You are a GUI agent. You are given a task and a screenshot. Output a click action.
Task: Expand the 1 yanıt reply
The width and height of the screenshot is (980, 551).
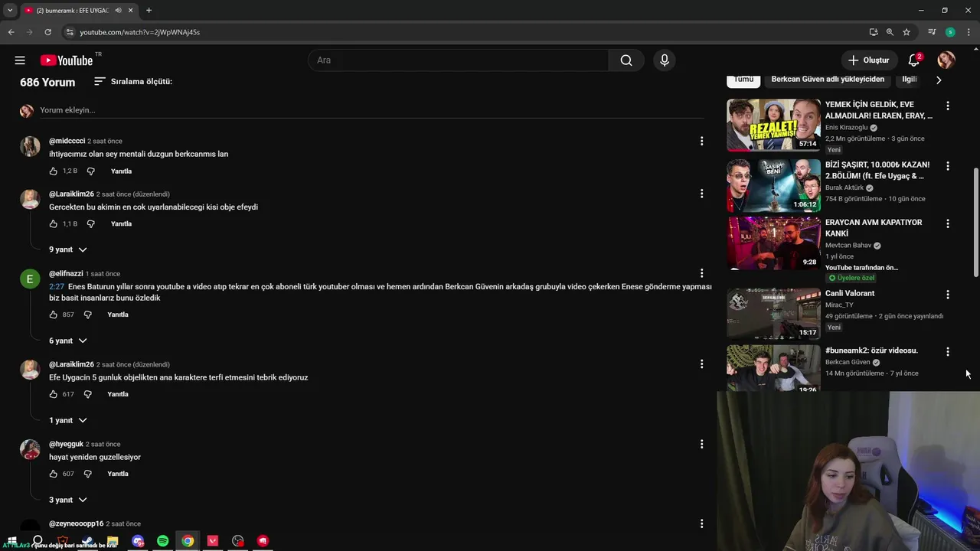[68, 420]
